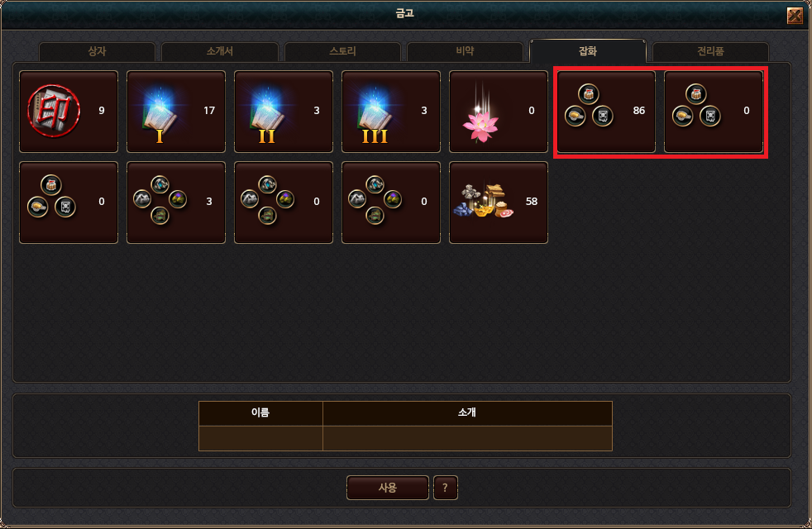
Task: Select the last three-coin item in top row
Action: pos(713,112)
